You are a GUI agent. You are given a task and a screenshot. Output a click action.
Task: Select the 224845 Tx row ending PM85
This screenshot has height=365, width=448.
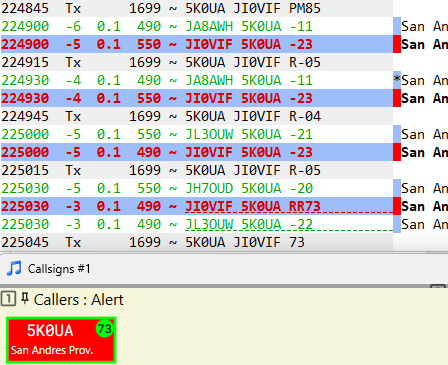pyautogui.click(x=197, y=8)
